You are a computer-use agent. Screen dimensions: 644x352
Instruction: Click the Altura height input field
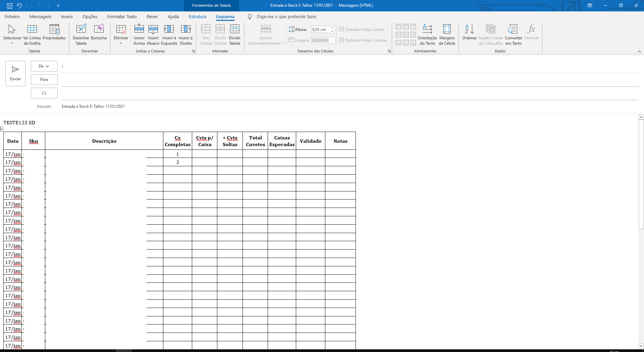[x=320, y=30]
